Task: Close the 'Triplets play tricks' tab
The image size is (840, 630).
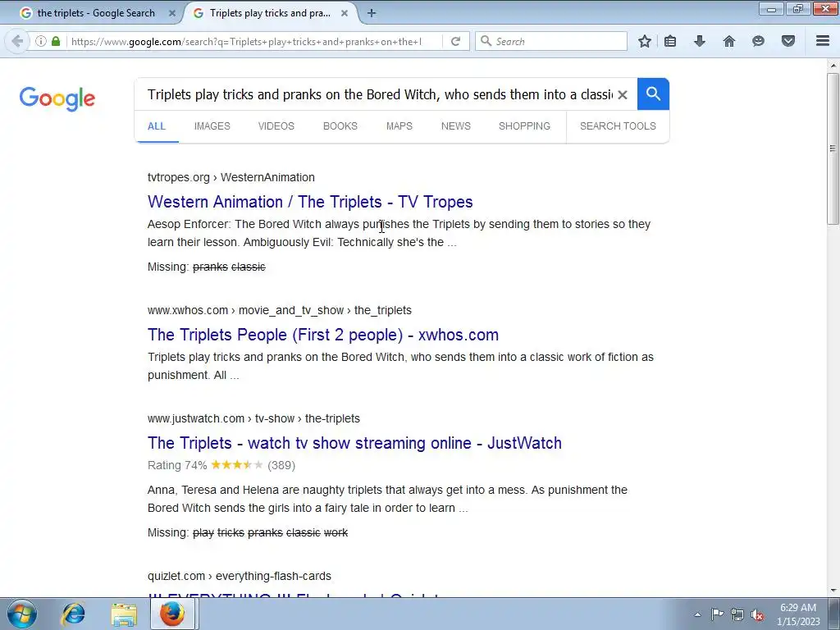Action: [x=345, y=13]
